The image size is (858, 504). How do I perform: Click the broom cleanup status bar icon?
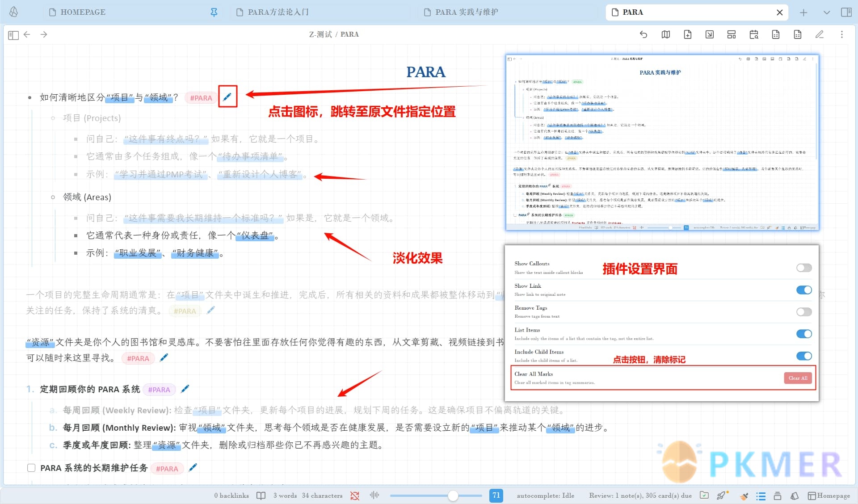pyautogui.click(x=744, y=496)
